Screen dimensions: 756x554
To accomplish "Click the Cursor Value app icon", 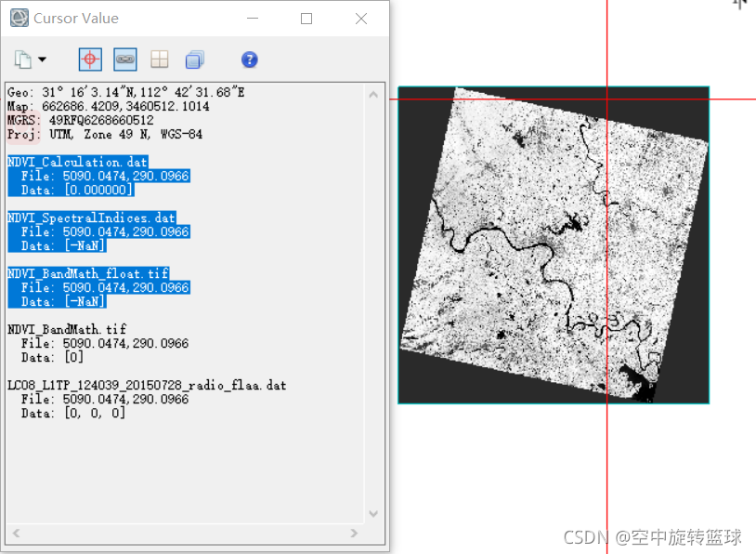I will 20,19.
